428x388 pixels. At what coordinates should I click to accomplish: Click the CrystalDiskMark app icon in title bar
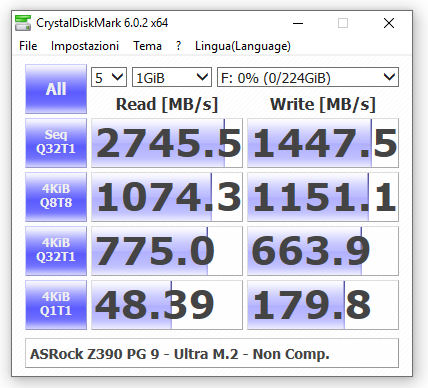23,23
